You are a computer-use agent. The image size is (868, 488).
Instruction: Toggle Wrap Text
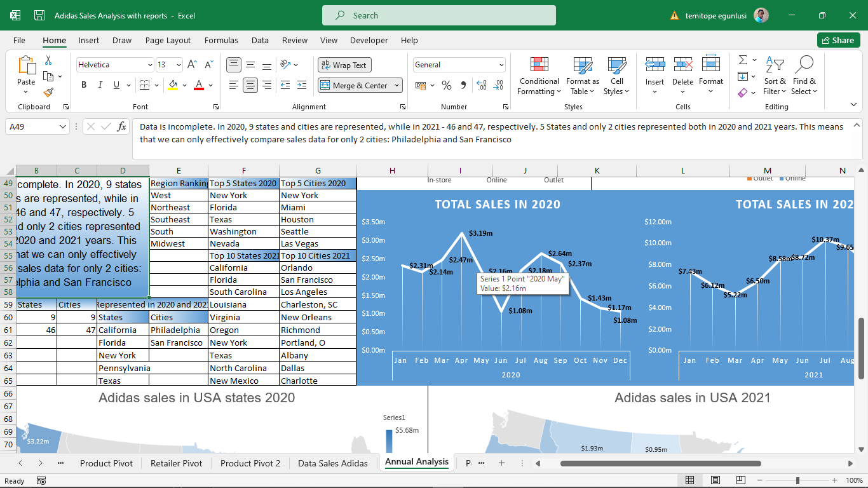(344, 65)
